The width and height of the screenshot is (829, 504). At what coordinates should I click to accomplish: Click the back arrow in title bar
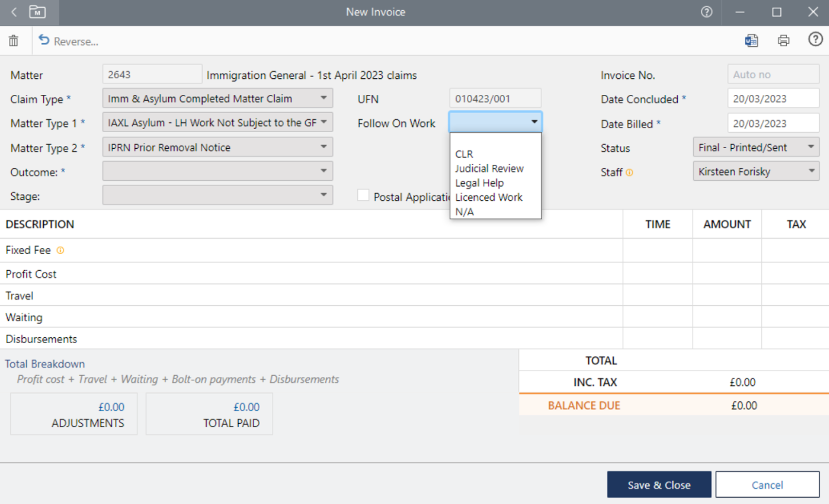point(14,12)
